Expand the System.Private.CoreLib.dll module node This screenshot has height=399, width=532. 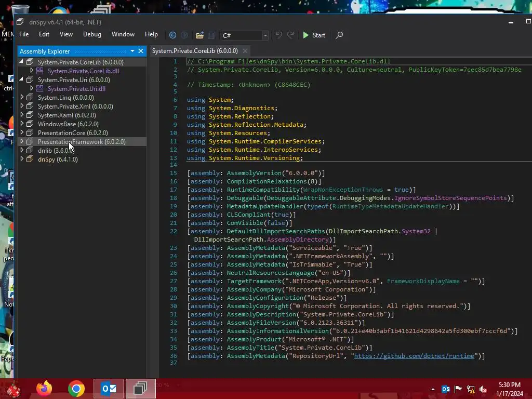click(x=32, y=71)
